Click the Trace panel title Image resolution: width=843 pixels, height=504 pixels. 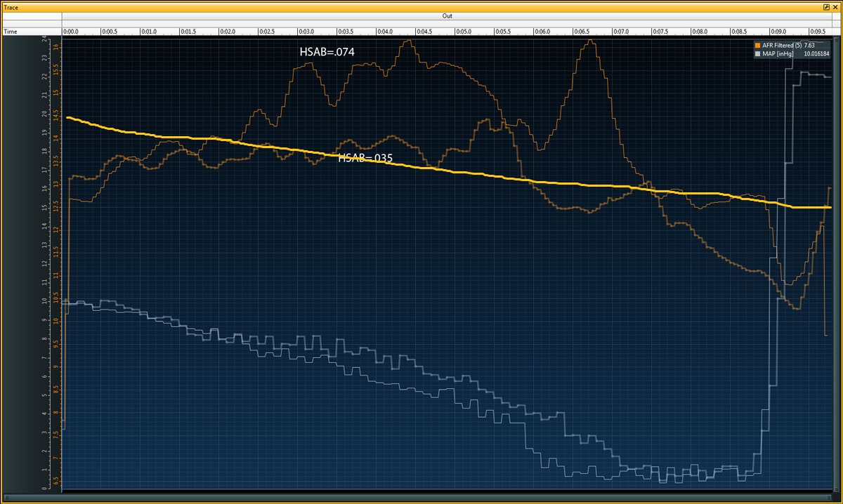pos(11,6)
